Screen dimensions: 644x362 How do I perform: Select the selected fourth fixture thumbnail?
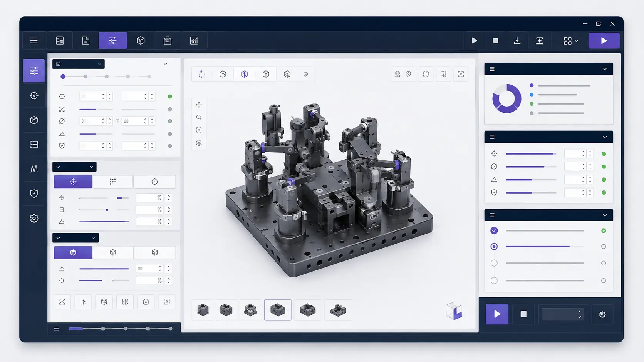coord(278,310)
